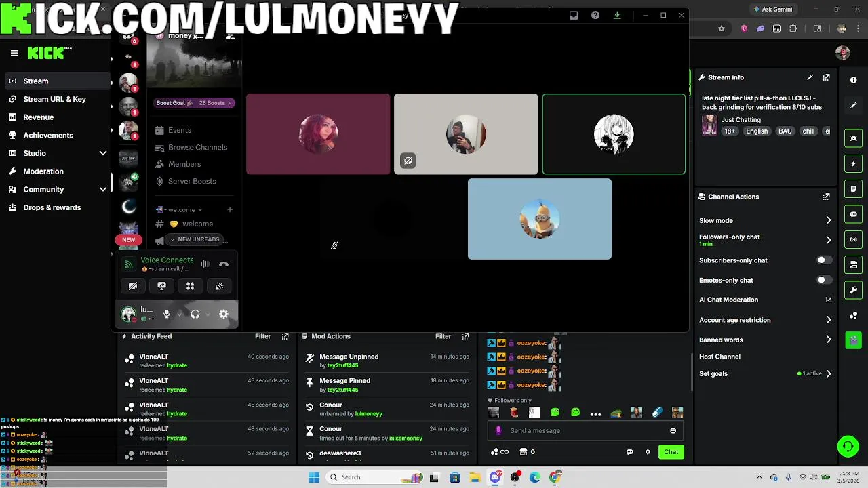Open channel points infinity icon
The height and width of the screenshot is (488, 868).
500,452
